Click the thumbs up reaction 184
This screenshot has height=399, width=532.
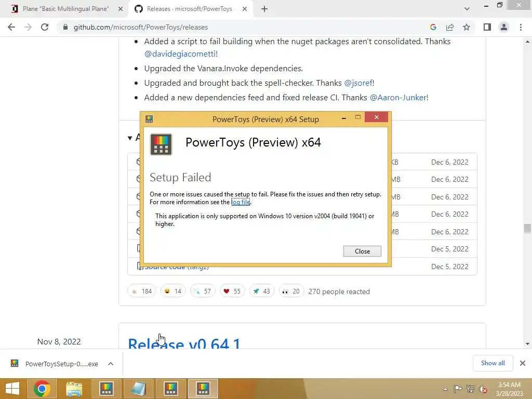point(142,291)
